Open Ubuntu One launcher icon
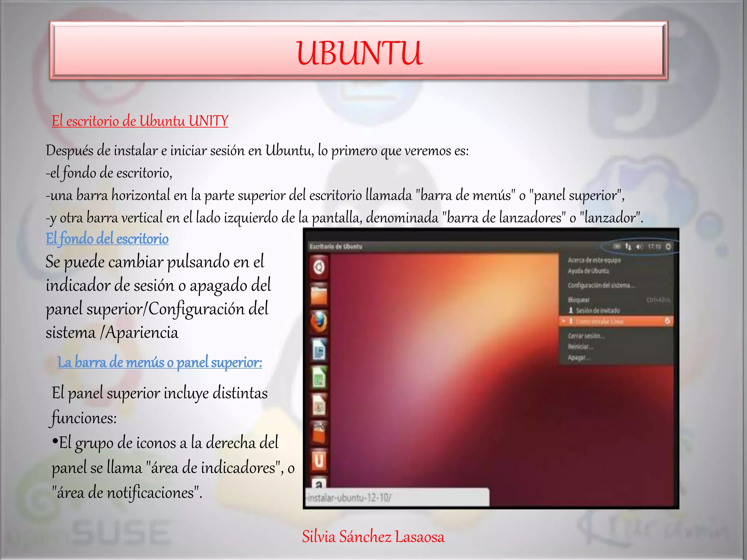This screenshot has width=747, height=560. pos(319,461)
